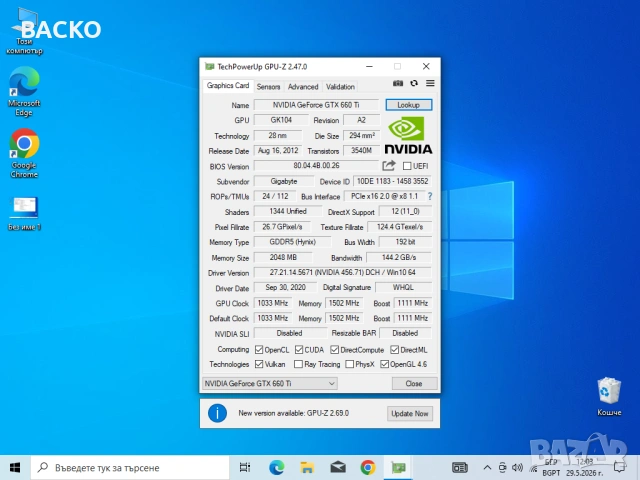Toggle the OpenGL 4.6 checkbox
This screenshot has width=640, height=480.
(384, 364)
